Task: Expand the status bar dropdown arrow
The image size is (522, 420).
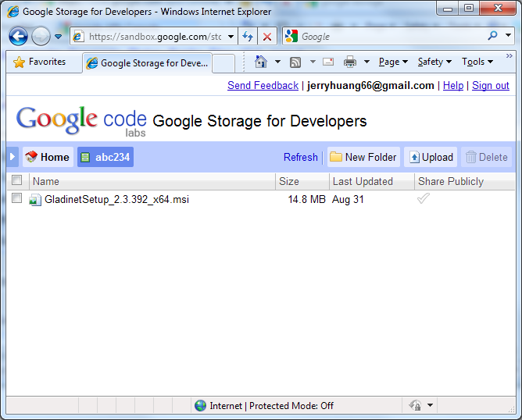Action: coord(430,405)
